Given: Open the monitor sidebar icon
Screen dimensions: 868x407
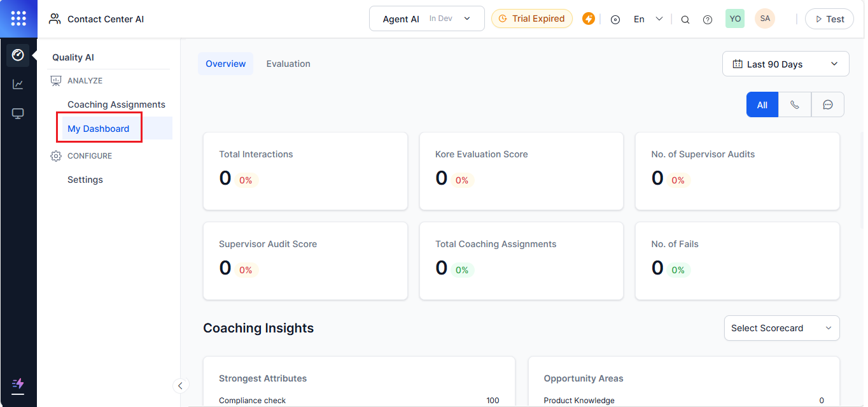Looking at the screenshot, I should (x=18, y=114).
